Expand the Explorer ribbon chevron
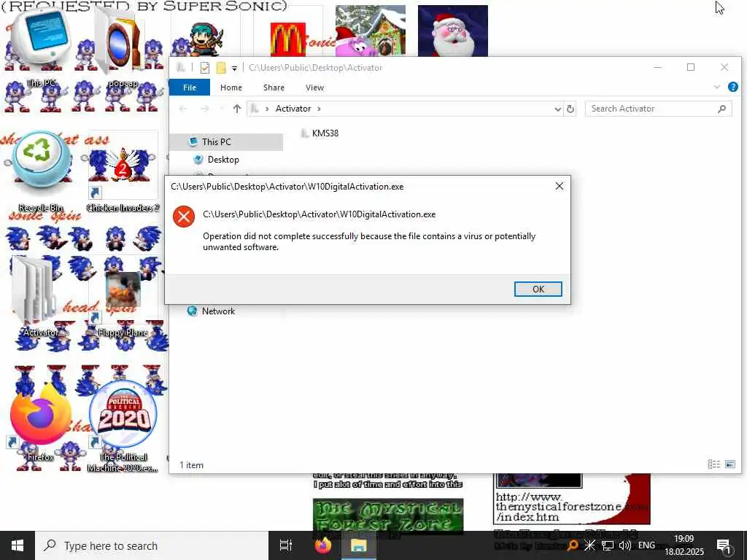This screenshot has width=747, height=560. pos(717,87)
